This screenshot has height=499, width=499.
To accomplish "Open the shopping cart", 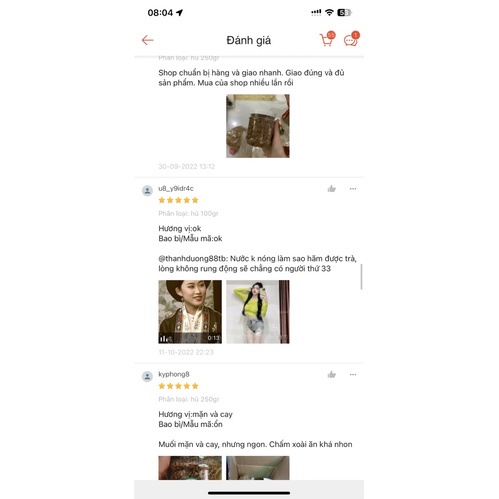I will click(327, 39).
